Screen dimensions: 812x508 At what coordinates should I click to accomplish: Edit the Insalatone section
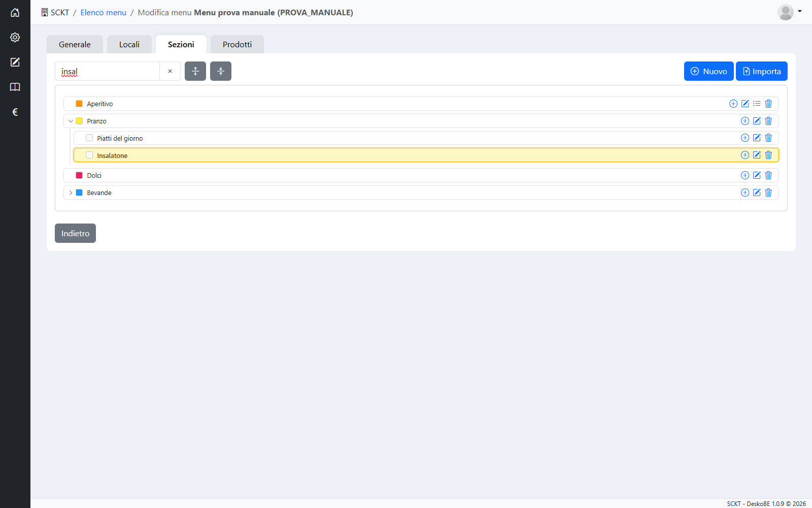[757, 155]
